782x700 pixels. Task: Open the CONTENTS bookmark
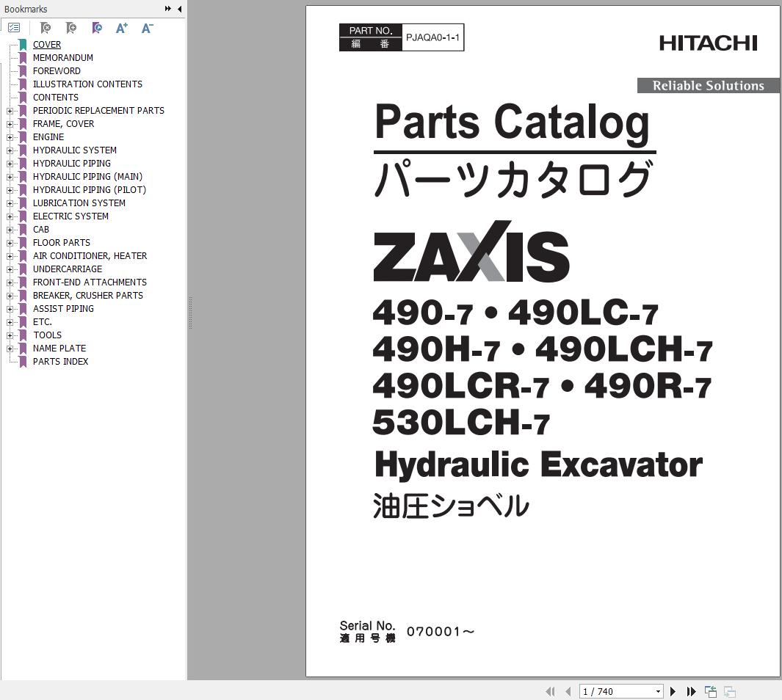55,98
